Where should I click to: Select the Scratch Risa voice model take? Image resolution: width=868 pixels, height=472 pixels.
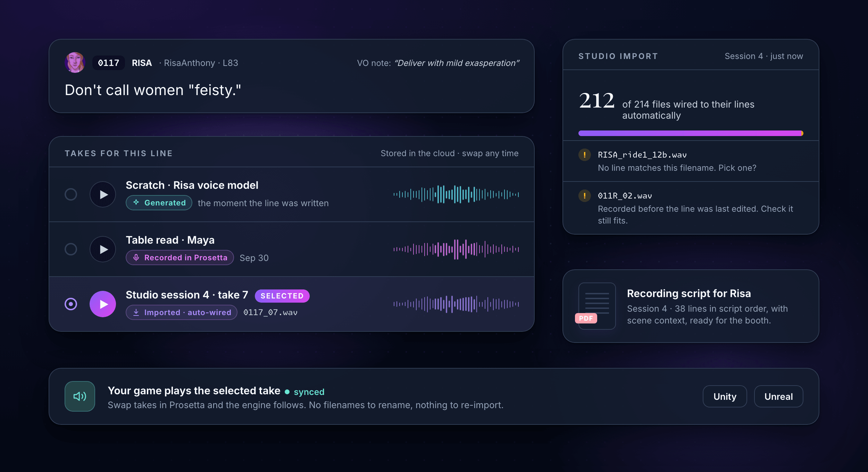[x=71, y=194]
